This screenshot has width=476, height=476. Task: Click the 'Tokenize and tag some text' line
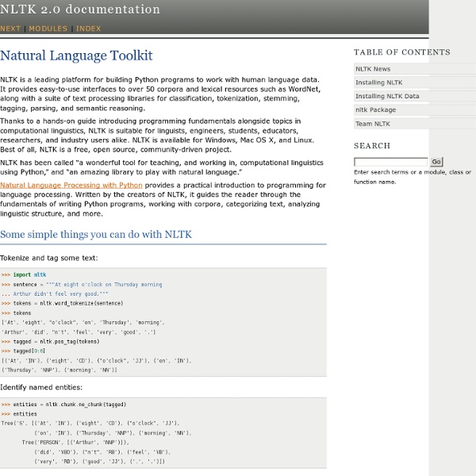pos(49,258)
